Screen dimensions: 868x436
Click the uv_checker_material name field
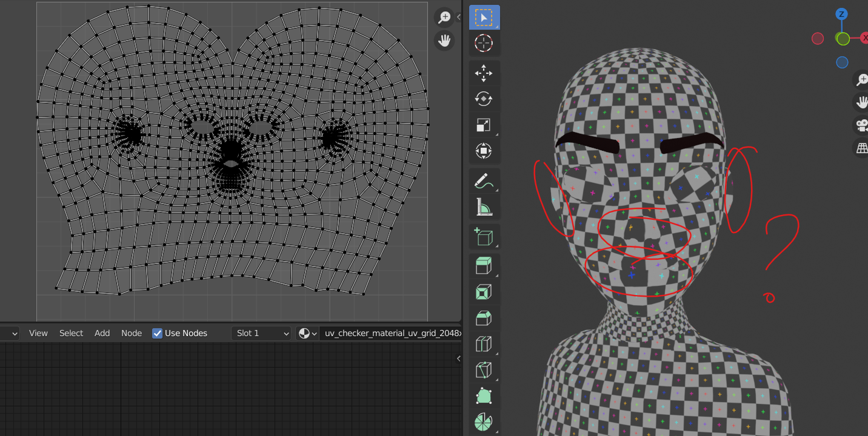tap(391, 333)
